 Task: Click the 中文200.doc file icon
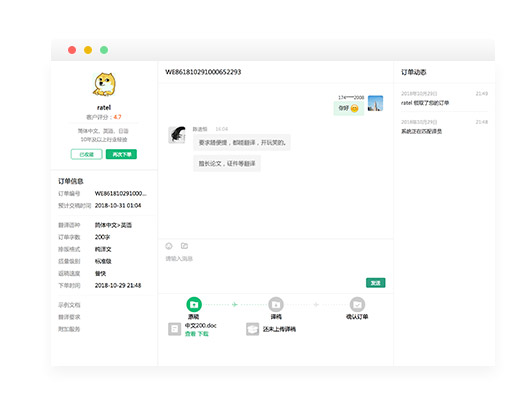tap(174, 329)
